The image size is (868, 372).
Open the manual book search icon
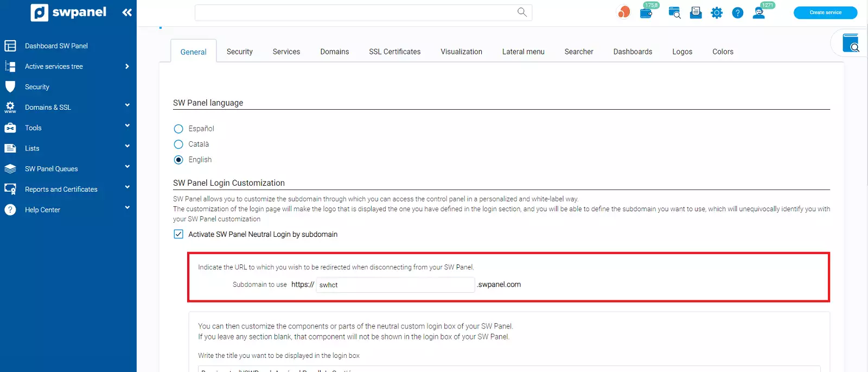850,43
